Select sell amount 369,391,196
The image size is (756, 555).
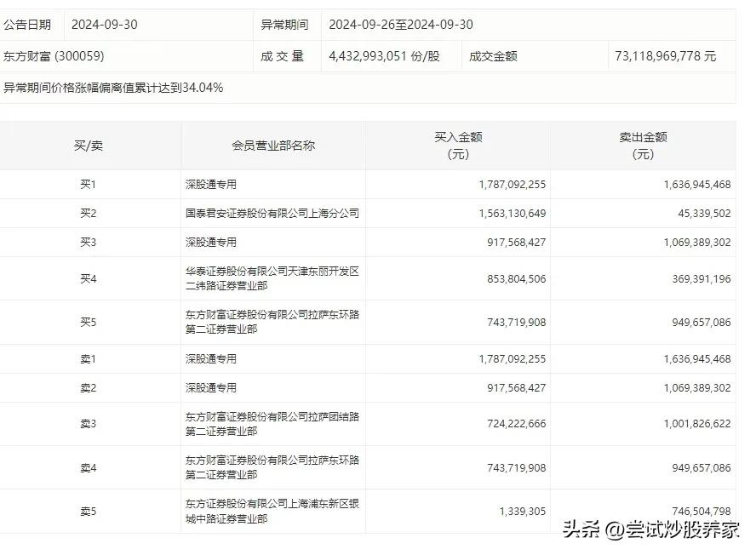702,278
